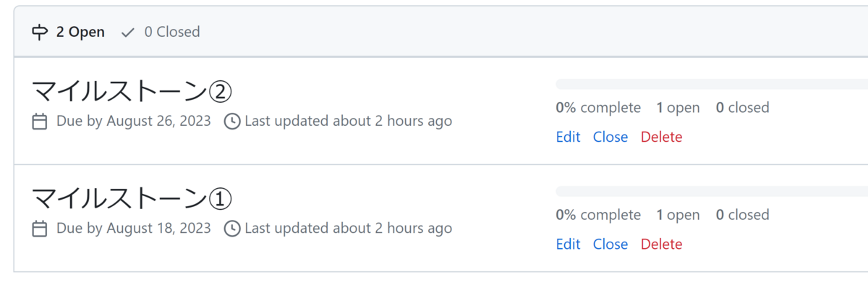Screen dimensions: 868x293
Task: Click the 0 closed count for マイルストーン①
Action: [742, 215]
